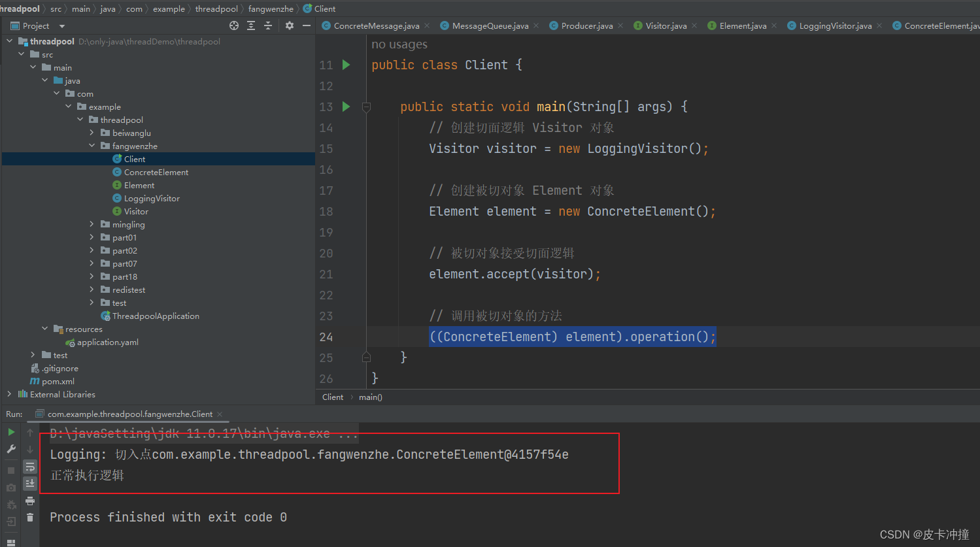Rerun the Client program in Run panel
Screen dimensions: 980x547
[11, 432]
